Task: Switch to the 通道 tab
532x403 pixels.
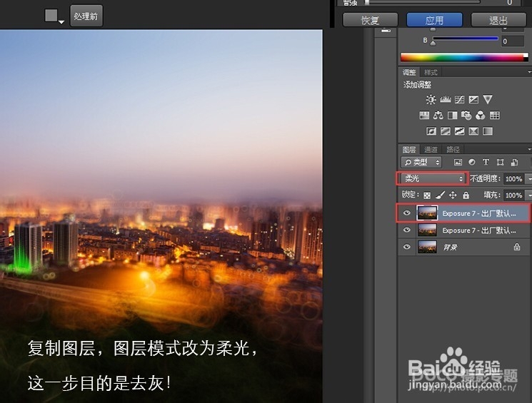Action: [x=431, y=150]
